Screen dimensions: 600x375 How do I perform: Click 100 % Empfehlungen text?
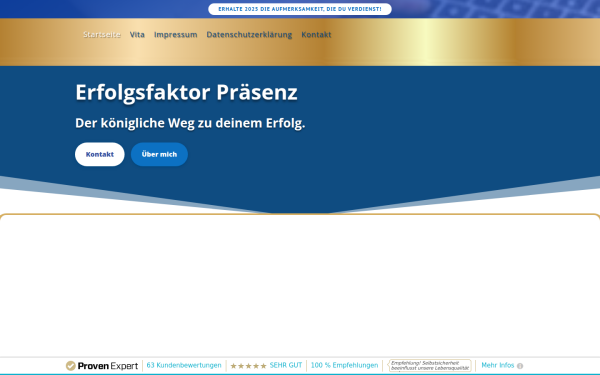(x=344, y=365)
